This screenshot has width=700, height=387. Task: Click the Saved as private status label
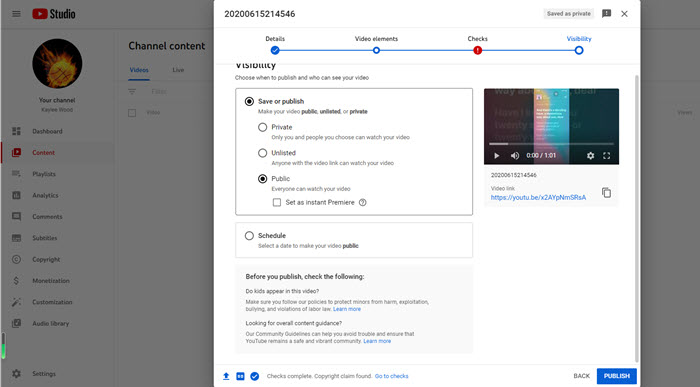point(569,14)
